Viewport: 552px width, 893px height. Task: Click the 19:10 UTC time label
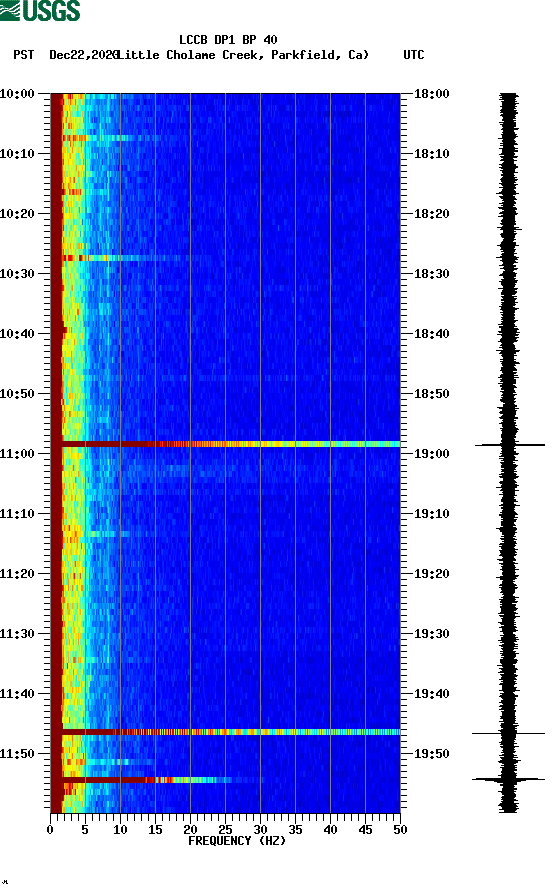tap(432, 514)
